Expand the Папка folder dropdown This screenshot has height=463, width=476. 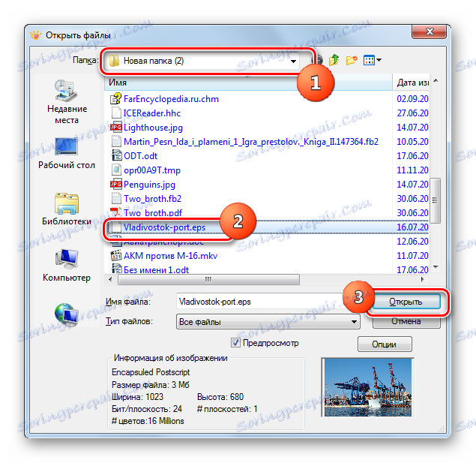293,61
